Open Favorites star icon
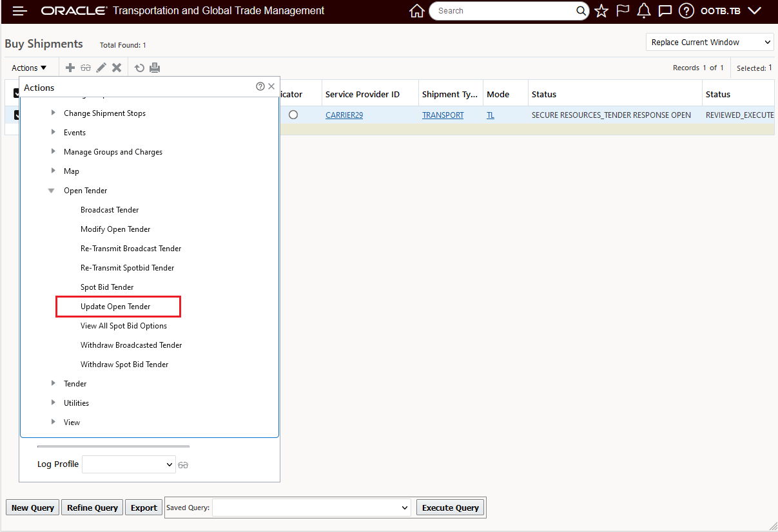Viewport: 778px width, 532px height. [601, 11]
